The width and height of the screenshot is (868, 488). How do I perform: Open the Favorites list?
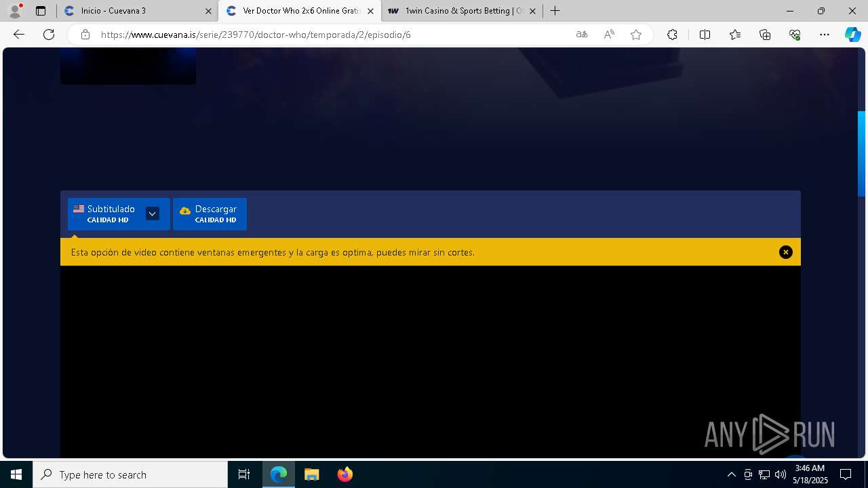point(735,35)
